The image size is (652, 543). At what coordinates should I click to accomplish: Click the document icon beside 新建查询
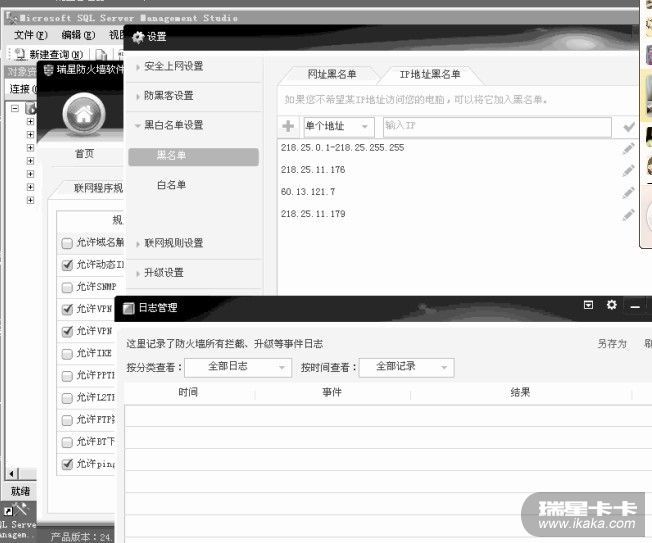tap(101, 54)
